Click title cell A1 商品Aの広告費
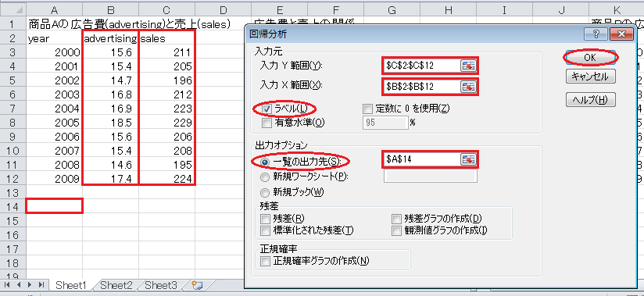Viewport: 644px width, 296px height. pyautogui.click(x=54, y=24)
